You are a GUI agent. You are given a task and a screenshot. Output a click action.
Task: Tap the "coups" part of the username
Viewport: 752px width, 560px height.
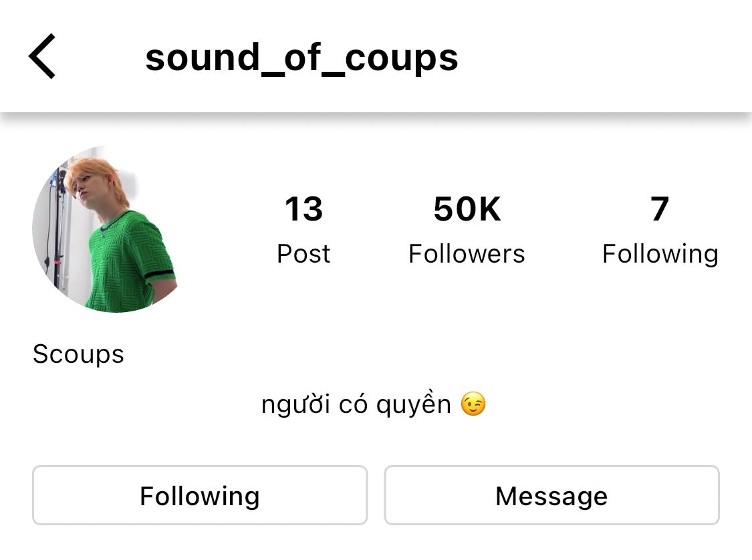[x=402, y=59]
